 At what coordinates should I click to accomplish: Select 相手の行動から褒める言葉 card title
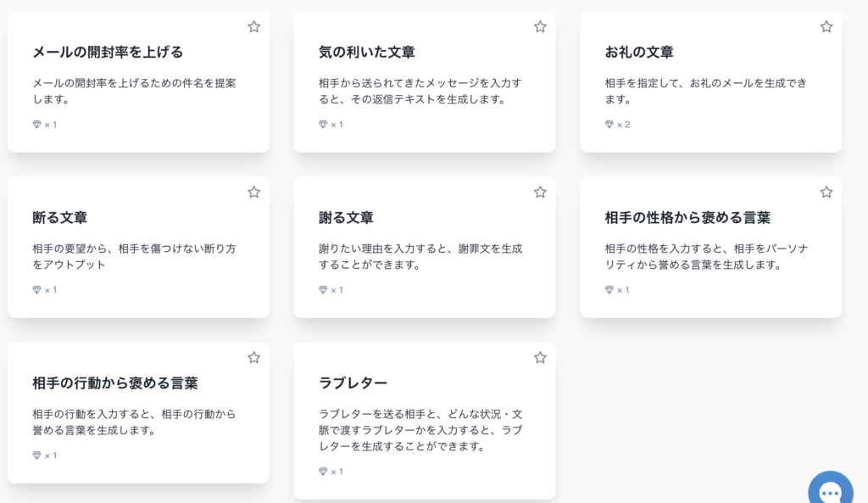[114, 383]
